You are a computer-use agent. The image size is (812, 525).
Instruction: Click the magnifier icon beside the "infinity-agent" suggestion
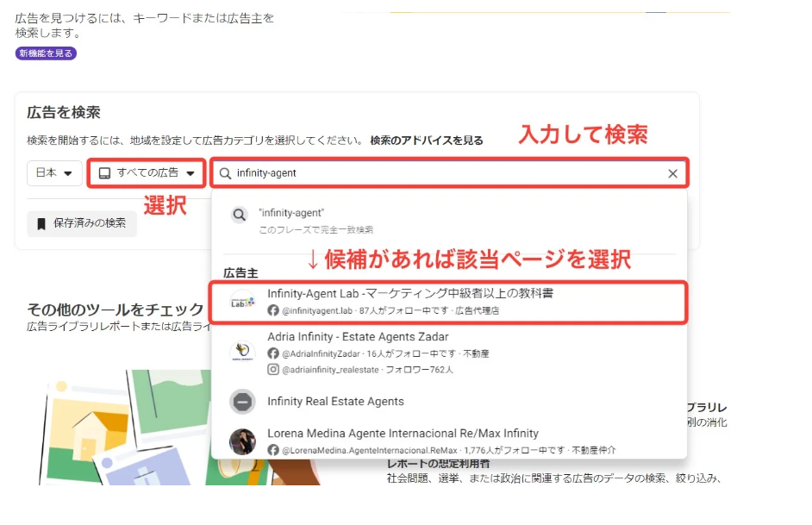[240, 215]
